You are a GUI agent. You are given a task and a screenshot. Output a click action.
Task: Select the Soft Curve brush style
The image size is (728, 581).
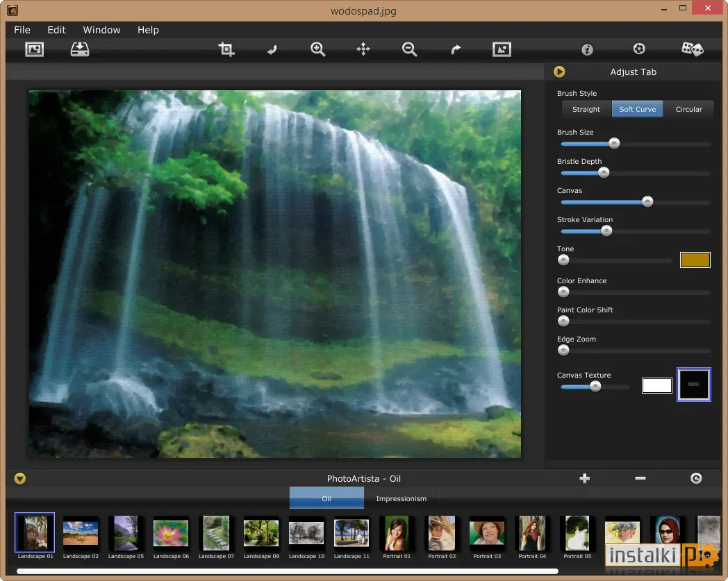tap(638, 109)
